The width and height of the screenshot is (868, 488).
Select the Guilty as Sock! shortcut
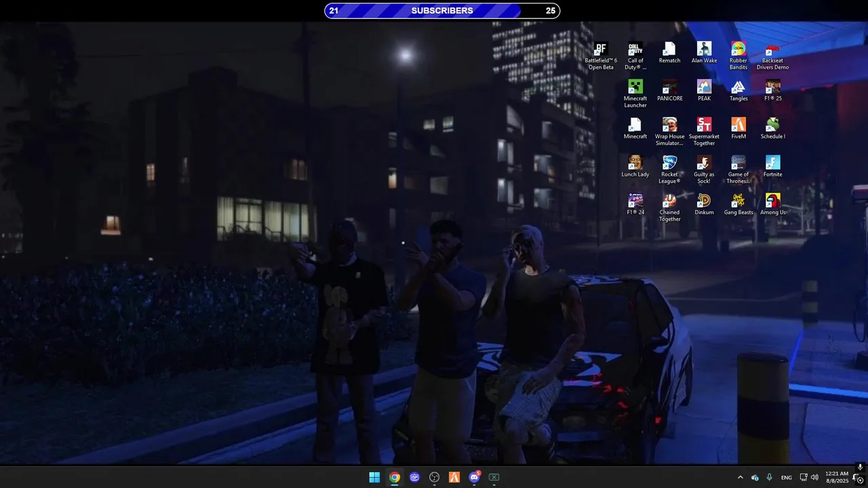[x=704, y=169]
